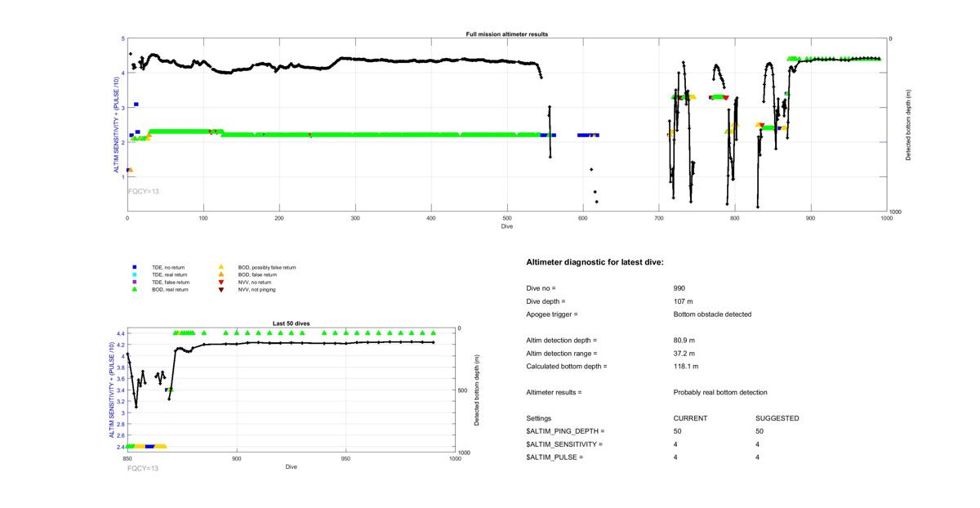Click the 850 tick on Last 50 dives axis
The height and width of the screenshot is (508, 980).
[128, 459]
